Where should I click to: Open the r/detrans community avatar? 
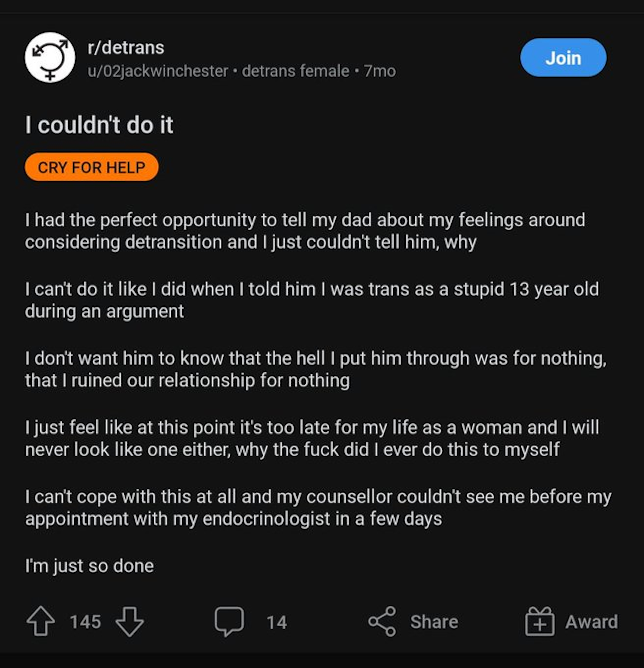(x=50, y=58)
